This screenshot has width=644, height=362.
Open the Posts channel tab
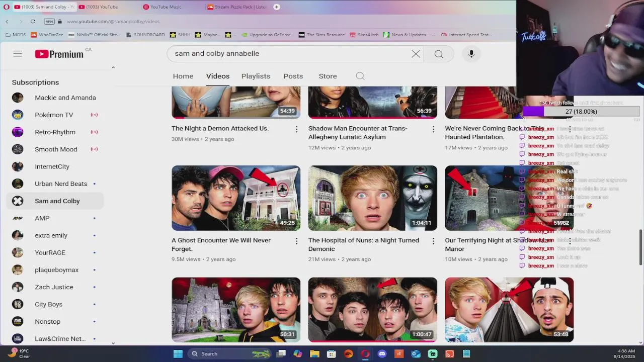tap(293, 76)
